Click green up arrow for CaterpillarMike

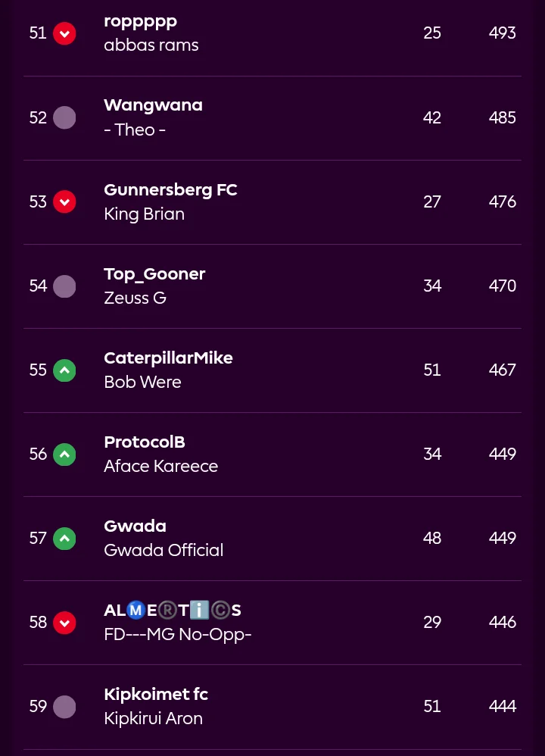64,370
